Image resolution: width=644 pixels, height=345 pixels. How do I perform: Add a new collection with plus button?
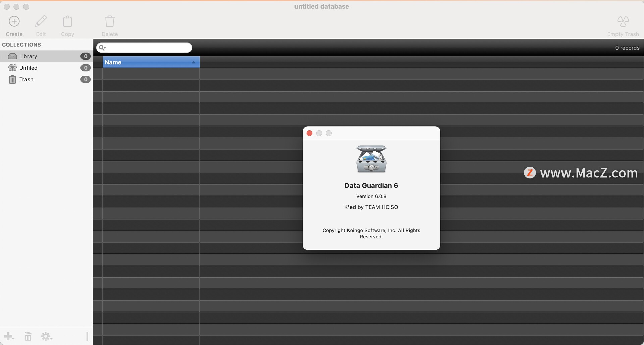(x=9, y=336)
